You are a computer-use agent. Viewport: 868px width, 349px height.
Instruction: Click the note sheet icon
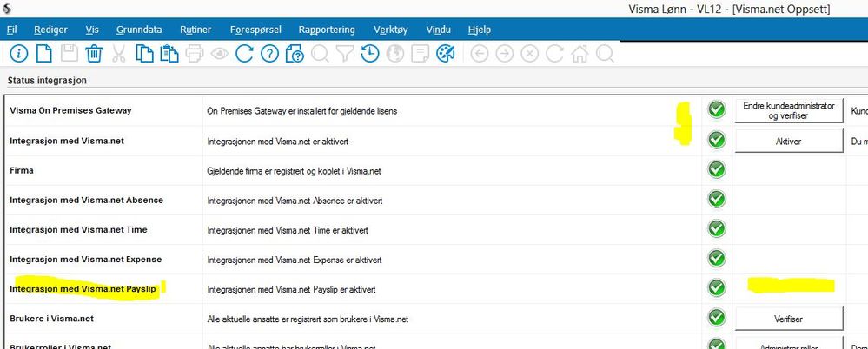pyautogui.click(x=421, y=54)
